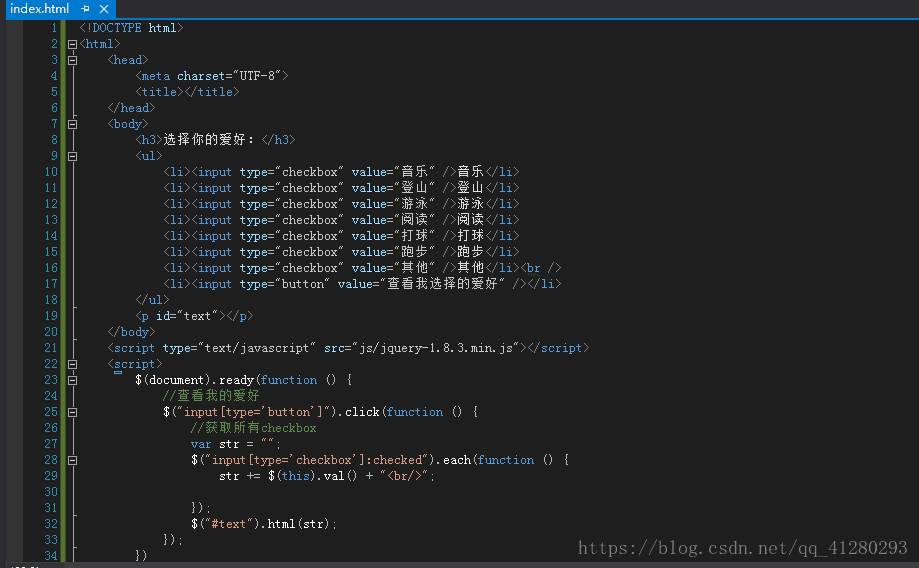The height and width of the screenshot is (568, 919).
Task: Close the index.html tab
Action: (x=104, y=9)
